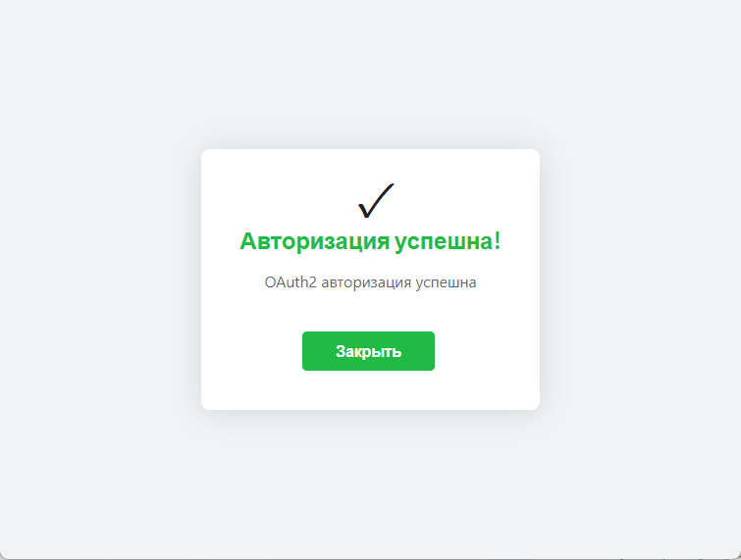Screen dimensions: 741x560
Task: Click the gray subtitle word авторизация
Action: click(x=366, y=282)
